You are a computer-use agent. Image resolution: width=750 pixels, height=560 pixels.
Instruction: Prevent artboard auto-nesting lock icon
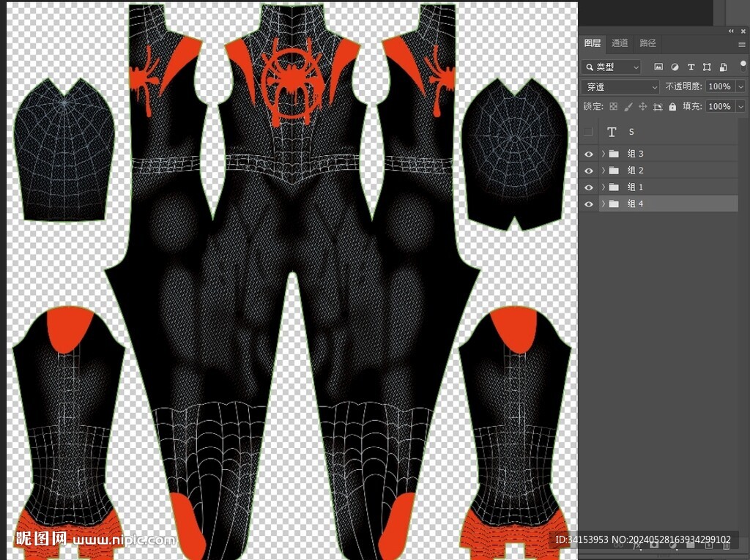[658, 106]
